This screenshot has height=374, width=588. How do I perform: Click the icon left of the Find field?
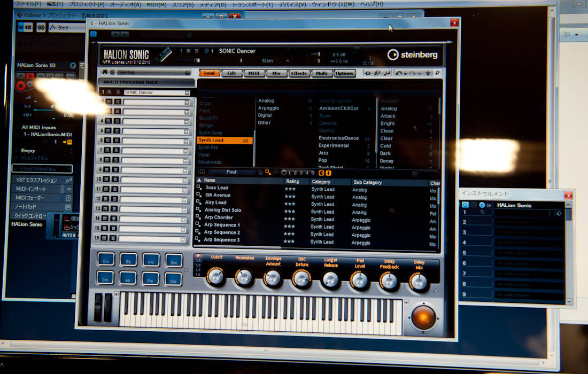coord(202,172)
